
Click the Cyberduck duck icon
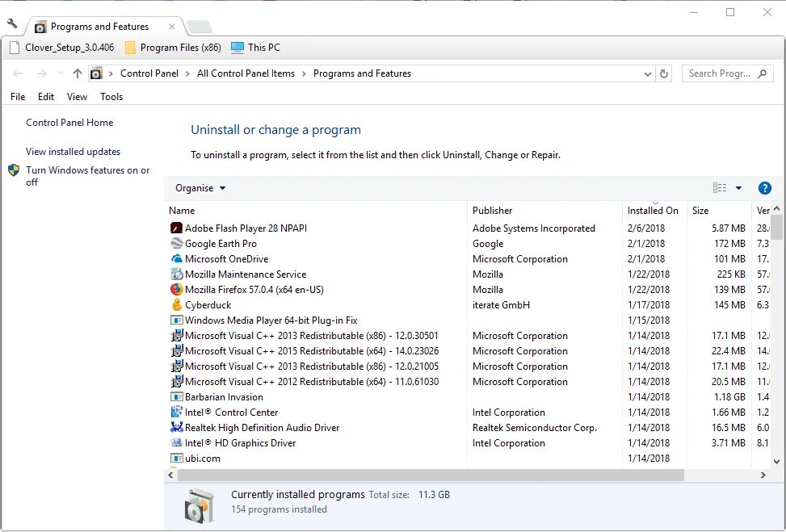176,304
